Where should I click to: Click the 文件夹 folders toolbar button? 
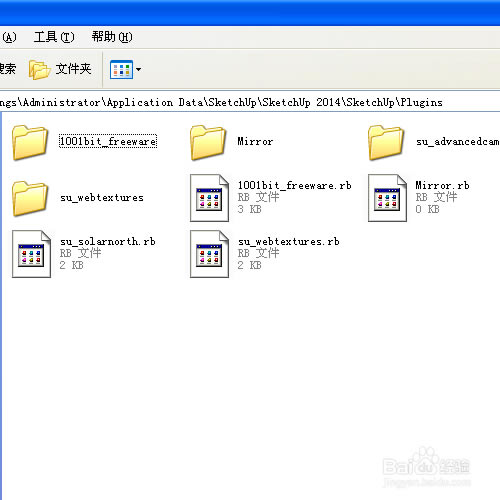(60, 69)
